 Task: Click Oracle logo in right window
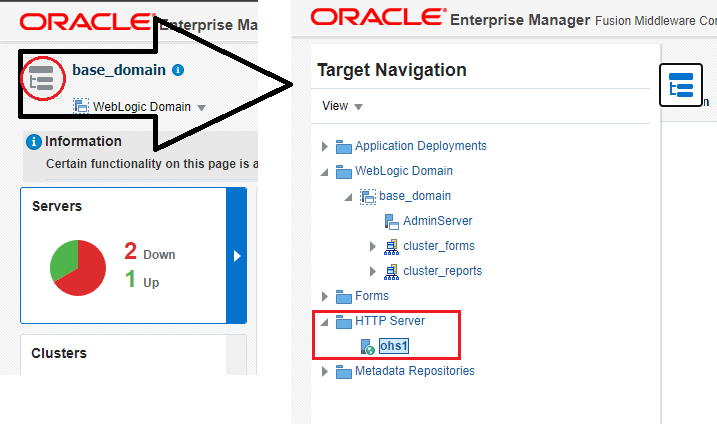click(x=378, y=16)
